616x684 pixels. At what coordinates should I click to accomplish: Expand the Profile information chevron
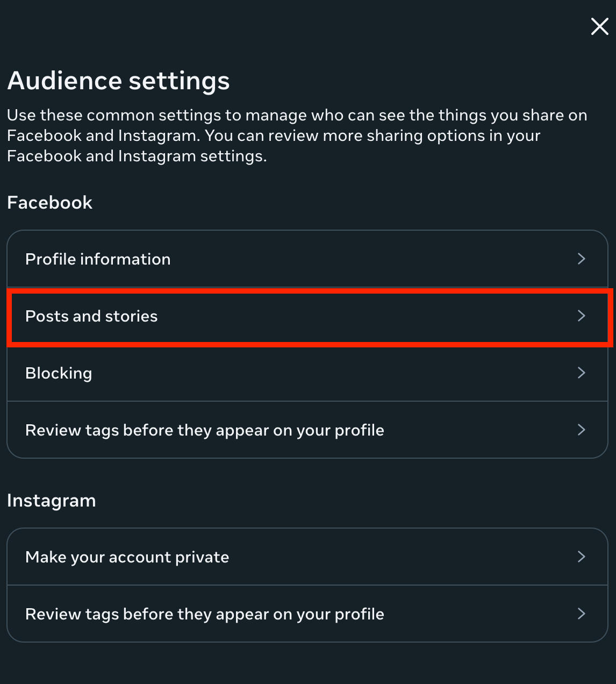[581, 259]
